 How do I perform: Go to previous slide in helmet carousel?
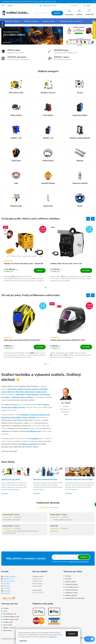click(x=88, y=295)
